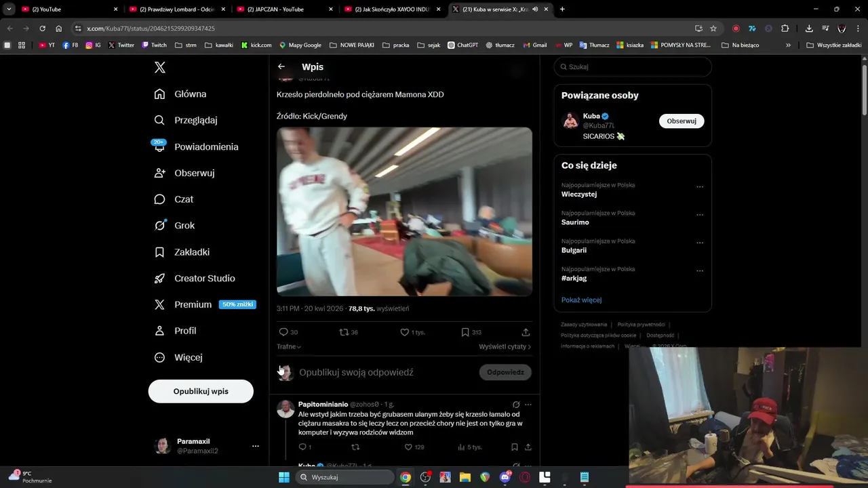The height and width of the screenshot is (488, 868).
Task: Open Paramaxil account options menu
Action: coord(256,446)
